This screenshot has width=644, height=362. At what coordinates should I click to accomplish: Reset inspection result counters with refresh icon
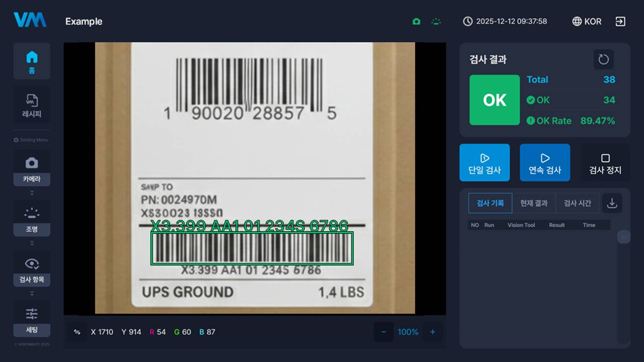point(603,59)
